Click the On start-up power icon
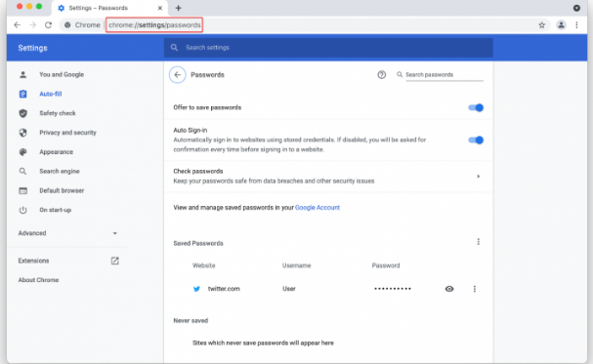Screen dimensions: 593x364 (23, 210)
